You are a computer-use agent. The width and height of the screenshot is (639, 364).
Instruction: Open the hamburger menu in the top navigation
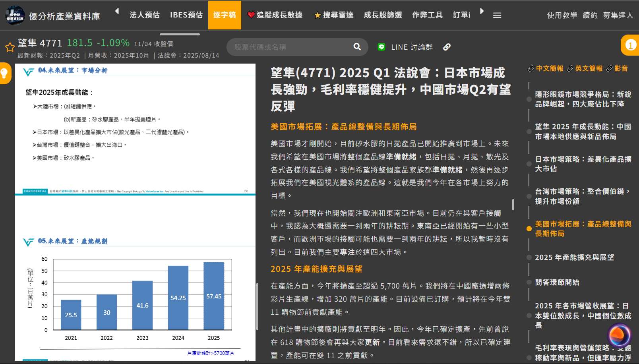497,15
